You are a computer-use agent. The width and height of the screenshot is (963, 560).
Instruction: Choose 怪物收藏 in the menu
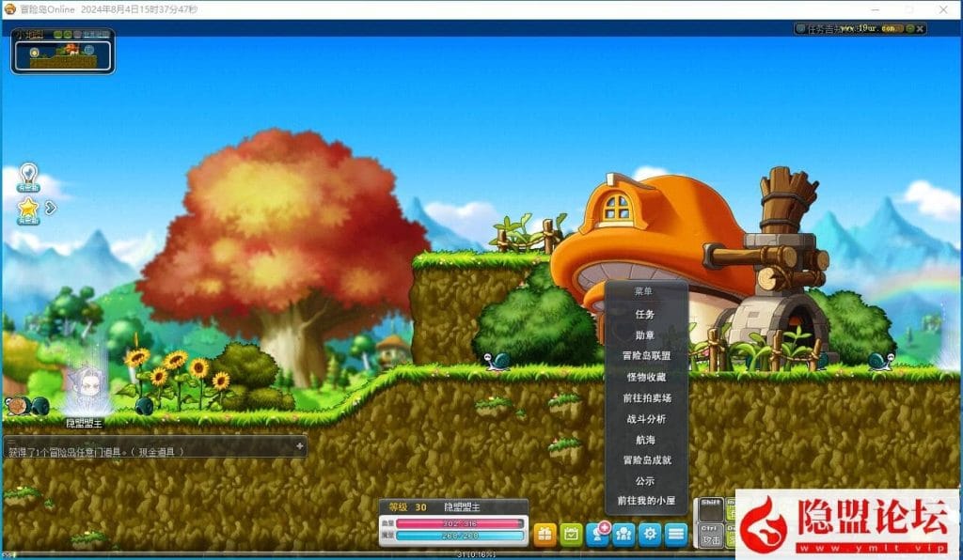(x=646, y=377)
